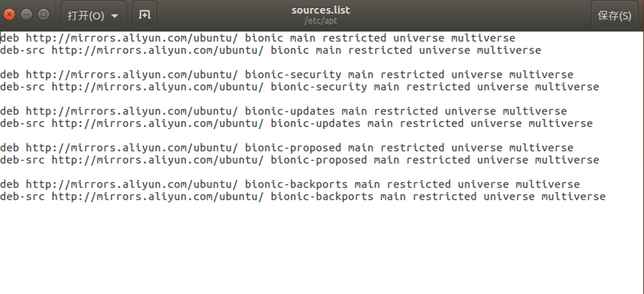Click the orange close icon
Viewport: 644px width, 294px height.
coord(9,14)
